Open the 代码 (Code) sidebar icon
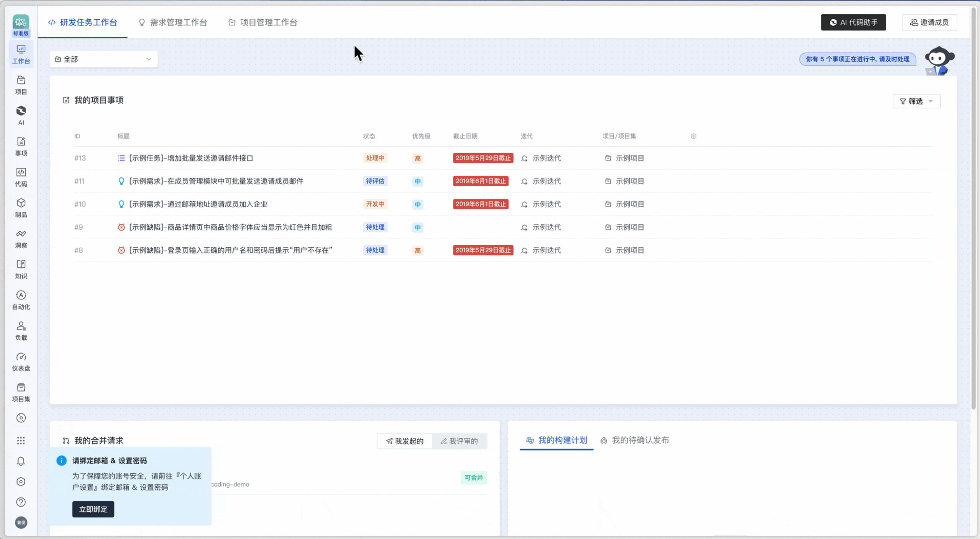Viewport: 980px width, 539px height. pos(21,177)
